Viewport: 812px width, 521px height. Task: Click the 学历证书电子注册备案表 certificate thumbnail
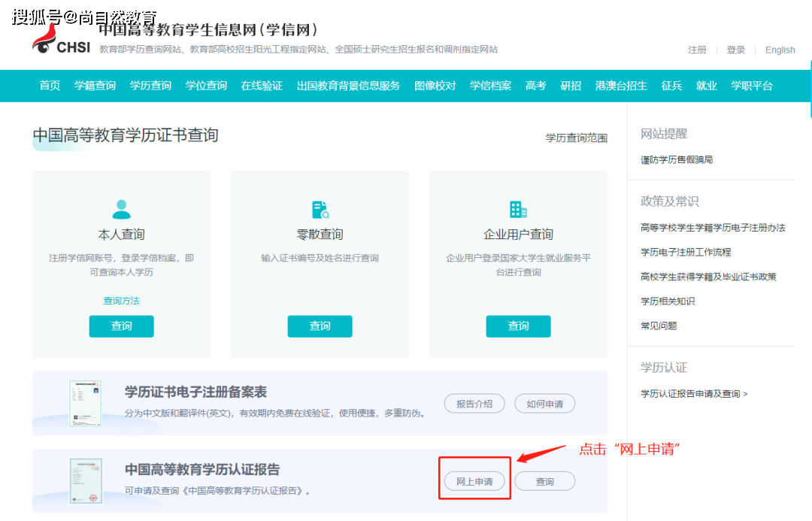[x=85, y=402]
